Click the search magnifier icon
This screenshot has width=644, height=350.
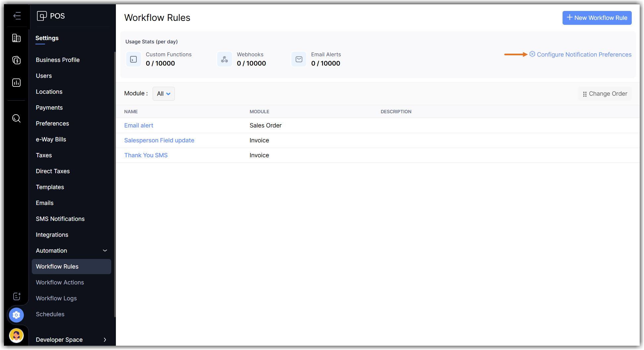[16, 118]
